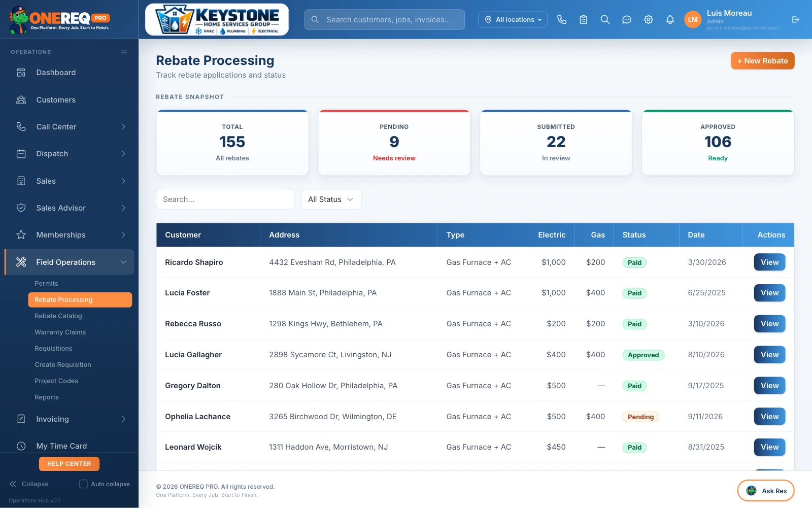Click the Pending rebates card
Screen dimensions: 812x508
(x=394, y=143)
